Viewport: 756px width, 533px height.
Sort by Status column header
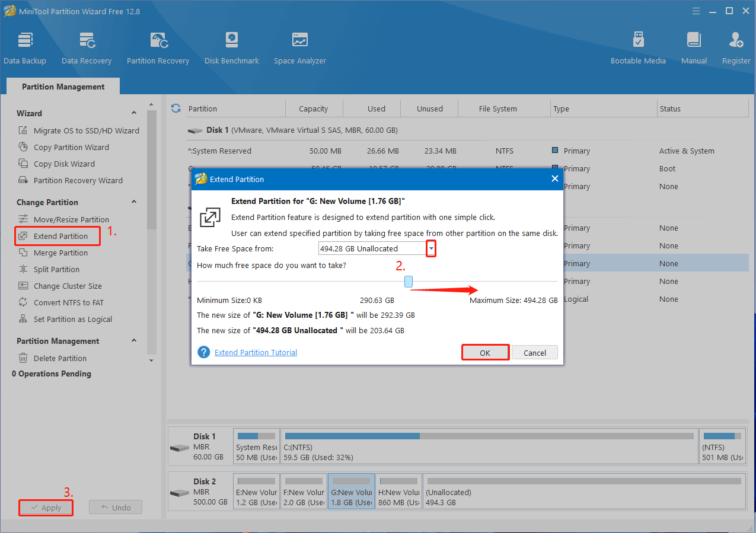(x=703, y=108)
